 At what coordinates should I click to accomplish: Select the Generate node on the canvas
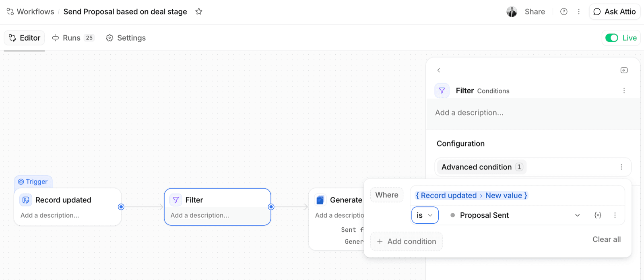click(x=336, y=219)
